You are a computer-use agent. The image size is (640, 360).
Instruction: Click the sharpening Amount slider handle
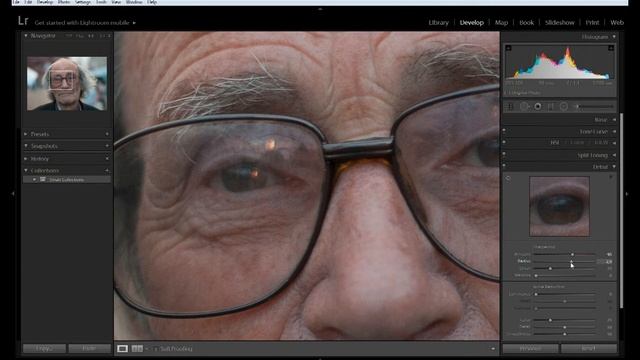(572, 254)
